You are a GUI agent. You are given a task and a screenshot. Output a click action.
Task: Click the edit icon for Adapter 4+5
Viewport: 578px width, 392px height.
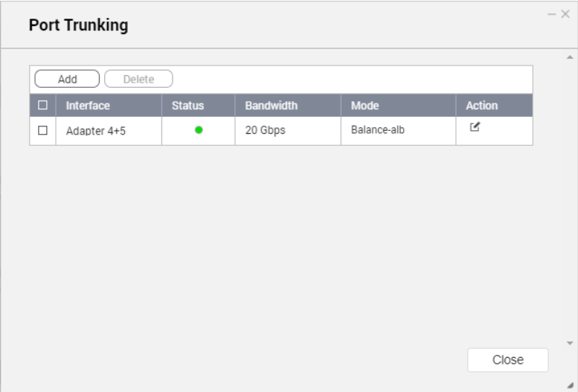(475, 127)
